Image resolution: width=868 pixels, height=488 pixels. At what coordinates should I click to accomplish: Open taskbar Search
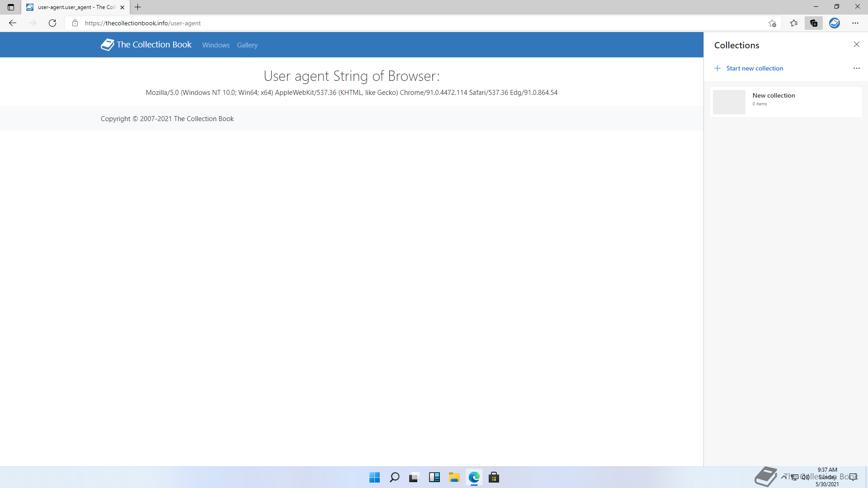coord(395,477)
